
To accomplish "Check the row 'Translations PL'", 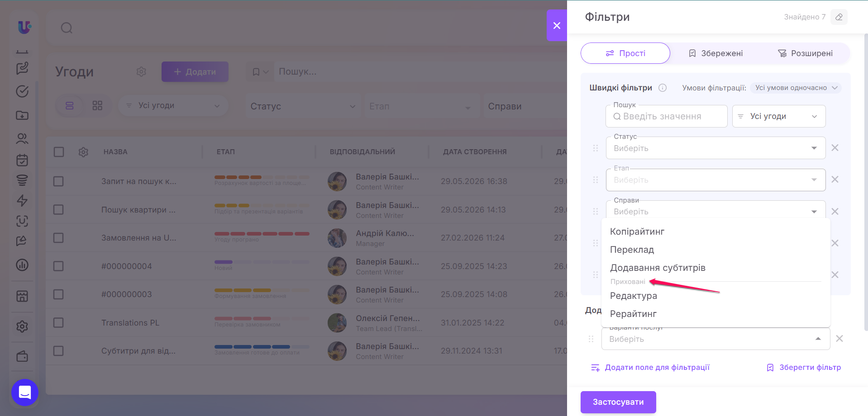I will (x=58, y=322).
